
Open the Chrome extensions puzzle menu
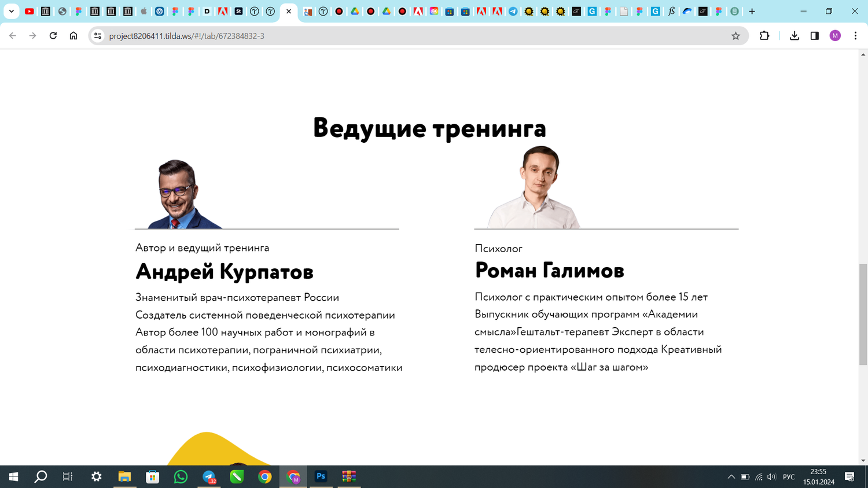(764, 36)
